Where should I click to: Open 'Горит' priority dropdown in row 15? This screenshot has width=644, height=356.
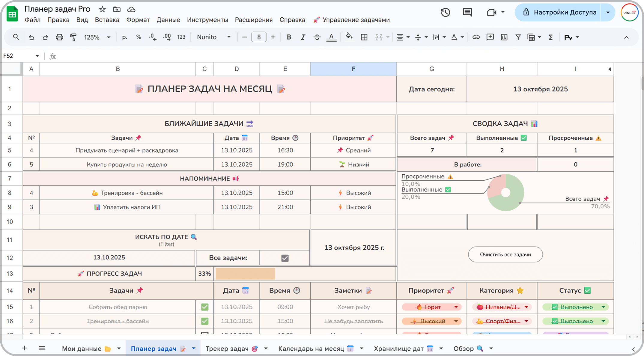coord(456,307)
